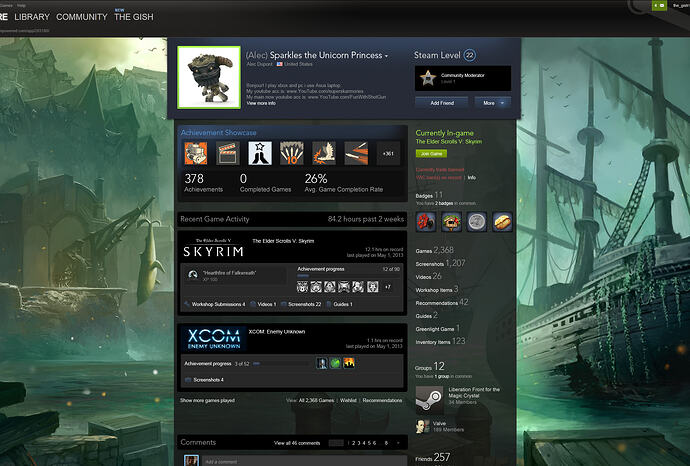
Task: Show the +7 more Skyrim achievements
Action: [x=388, y=287]
